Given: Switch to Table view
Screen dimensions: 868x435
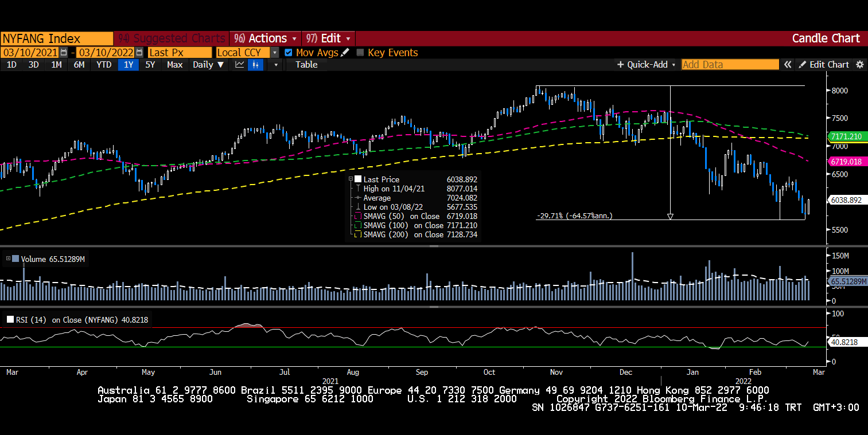Looking at the screenshot, I should point(306,65).
